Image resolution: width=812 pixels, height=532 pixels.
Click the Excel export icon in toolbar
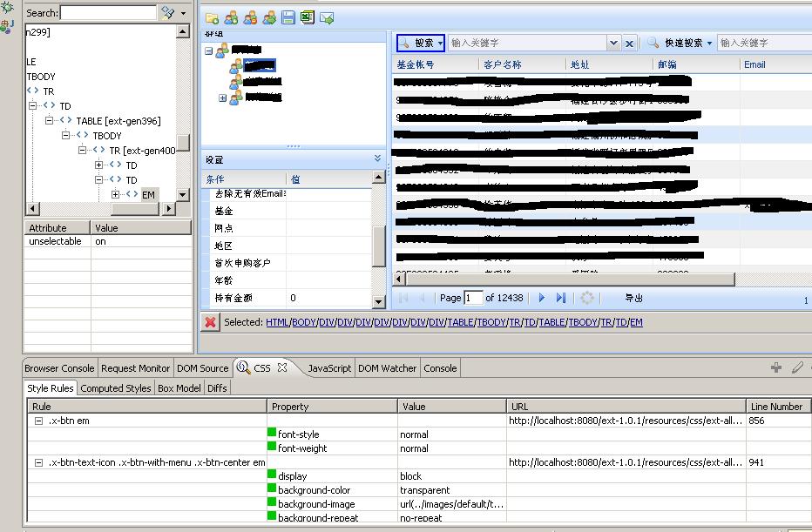tap(308, 17)
